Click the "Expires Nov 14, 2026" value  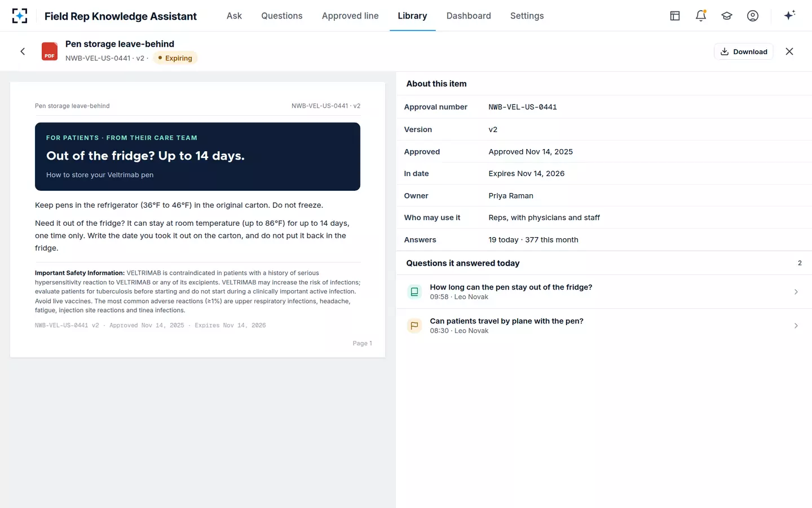click(x=527, y=173)
